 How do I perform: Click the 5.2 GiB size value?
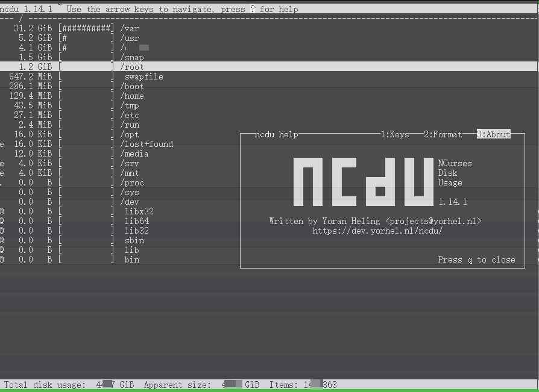[x=36, y=38]
